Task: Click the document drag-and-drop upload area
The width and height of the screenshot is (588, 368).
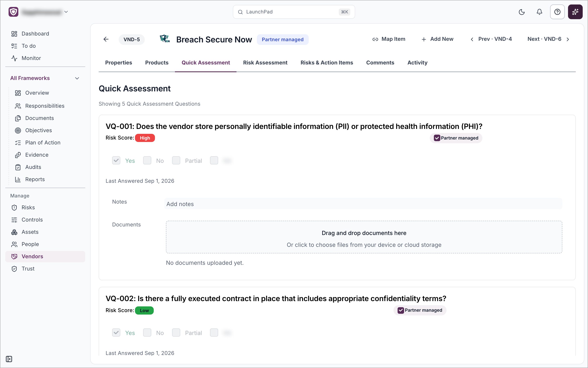Action: pyautogui.click(x=364, y=237)
